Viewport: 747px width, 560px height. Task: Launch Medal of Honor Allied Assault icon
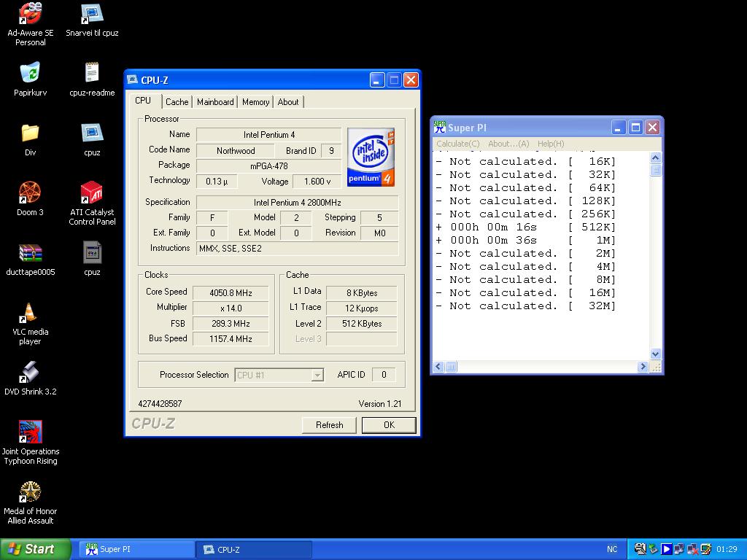pos(30,492)
